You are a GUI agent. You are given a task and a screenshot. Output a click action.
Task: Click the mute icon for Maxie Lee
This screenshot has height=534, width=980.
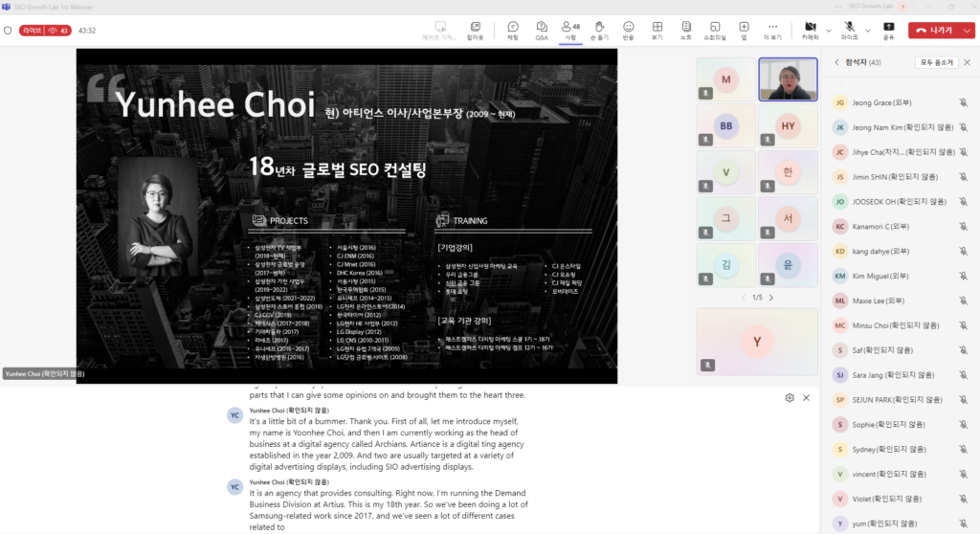pyautogui.click(x=963, y=300)
